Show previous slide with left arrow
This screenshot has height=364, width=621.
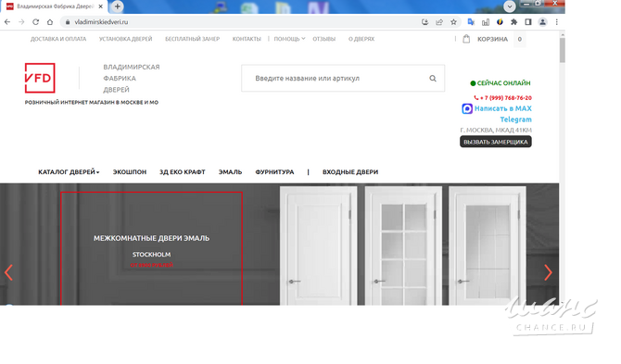pos(8,272)
